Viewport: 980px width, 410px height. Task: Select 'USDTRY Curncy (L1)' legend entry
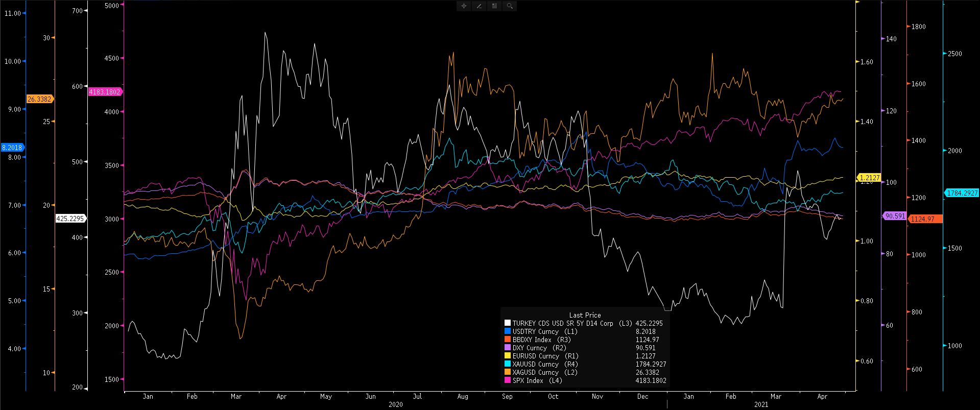pyautogui.click(x=545, y=331)
